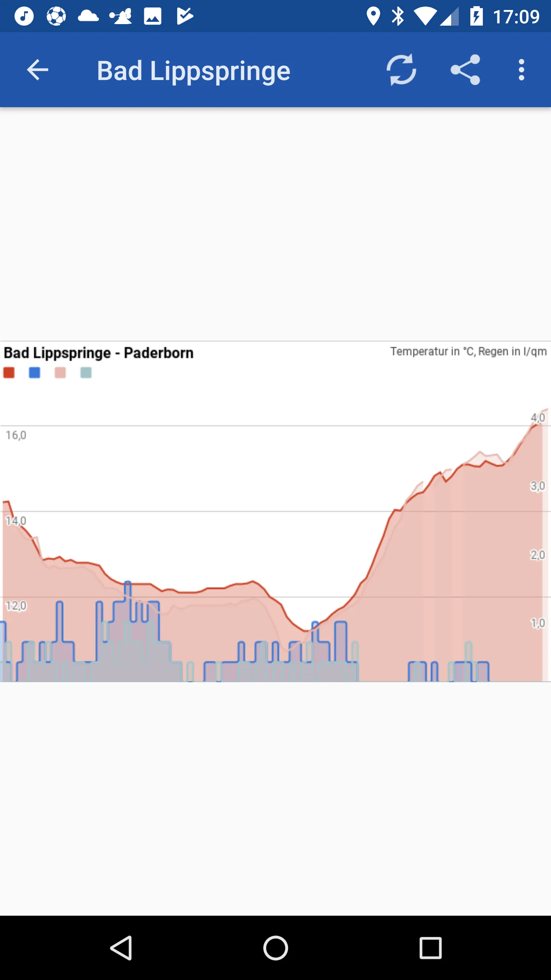
Task: Click the blue legend swatch
Action: click(34, 372)
